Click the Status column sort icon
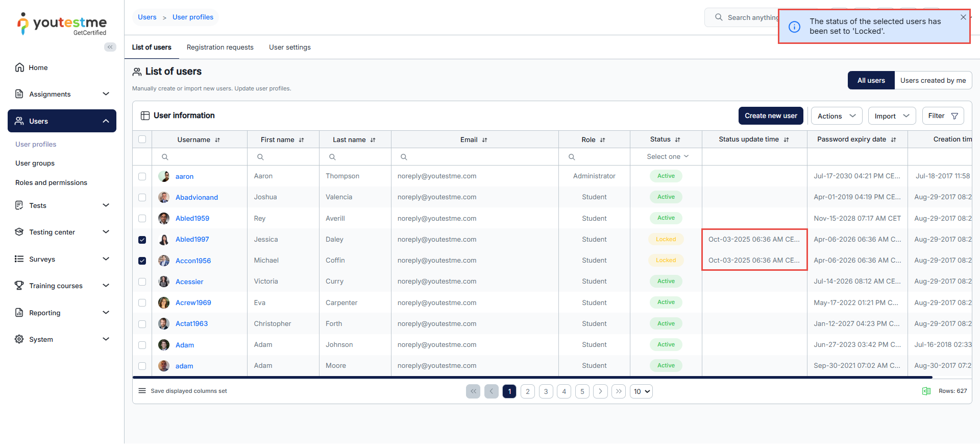The image size is (980, 444). [x=677, y=140]
